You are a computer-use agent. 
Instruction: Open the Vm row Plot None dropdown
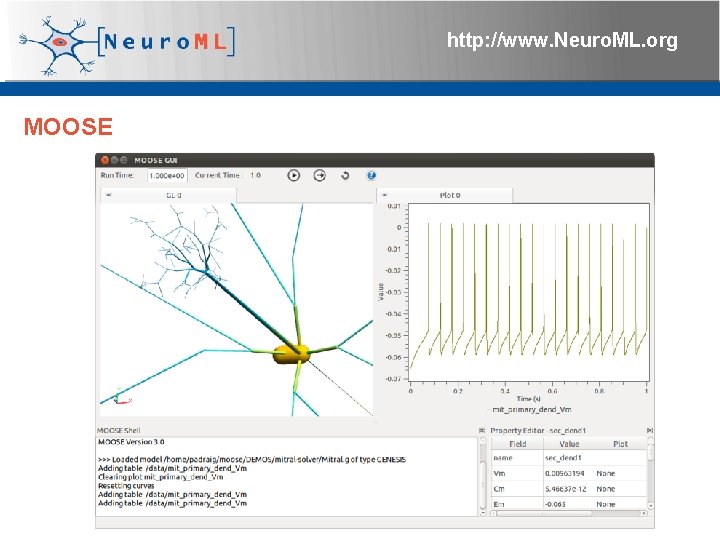pyautogui.click(x=620, y=473)
